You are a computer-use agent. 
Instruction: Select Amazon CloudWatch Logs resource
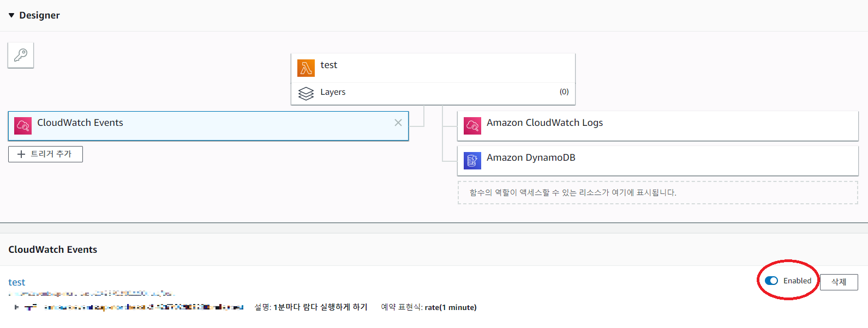657,126
